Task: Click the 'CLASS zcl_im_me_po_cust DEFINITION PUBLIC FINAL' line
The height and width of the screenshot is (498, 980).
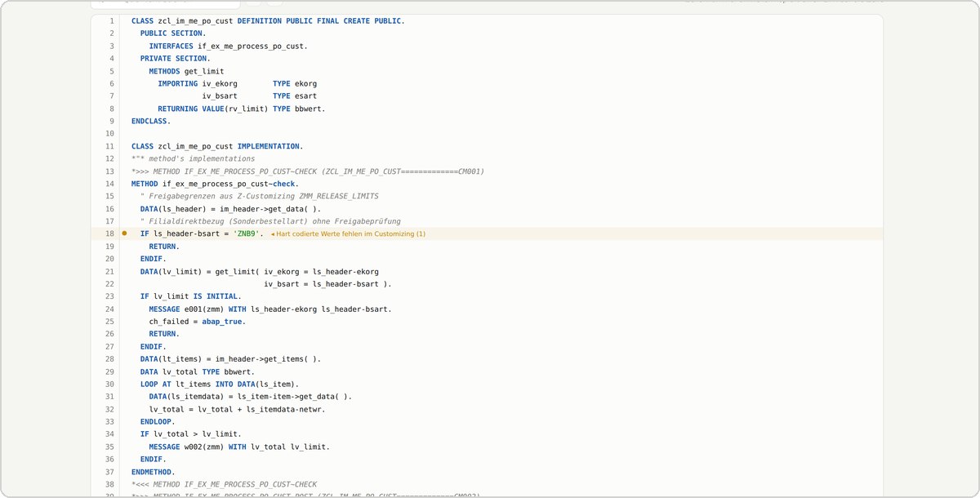Action: (268, 21)
